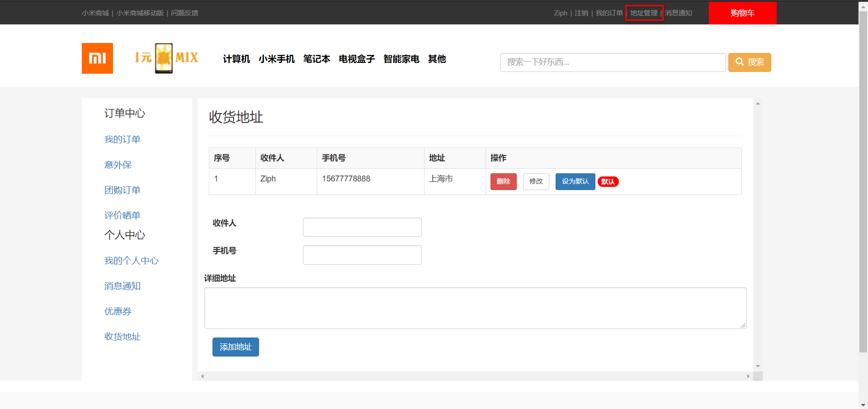Click into the 手机号 input field
This screenshot has height=409, width=868.
coord(362,255)
